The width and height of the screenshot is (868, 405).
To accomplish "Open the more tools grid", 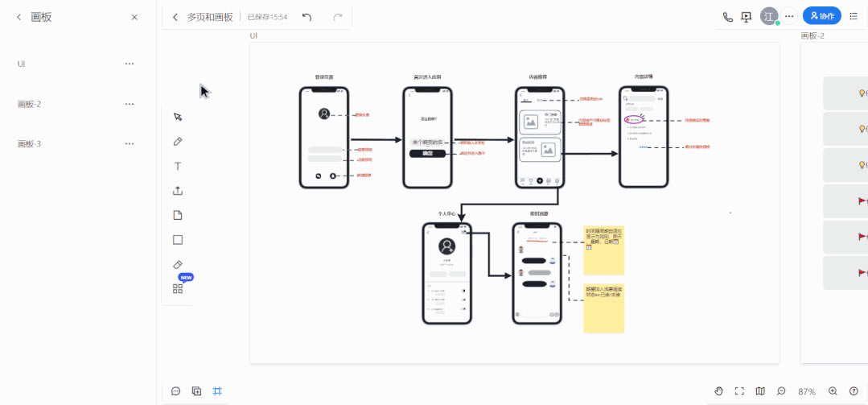I will click(178, 288).
